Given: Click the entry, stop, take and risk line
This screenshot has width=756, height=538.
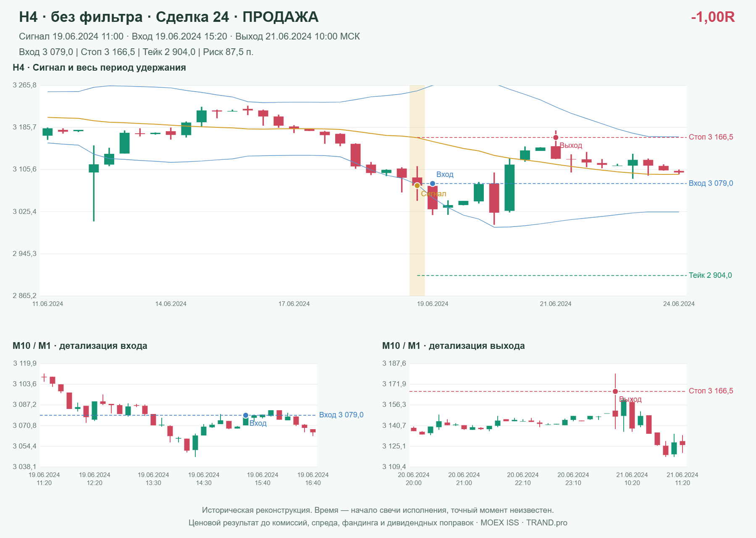Looking at the screenshot, I should tap(136, 52).
